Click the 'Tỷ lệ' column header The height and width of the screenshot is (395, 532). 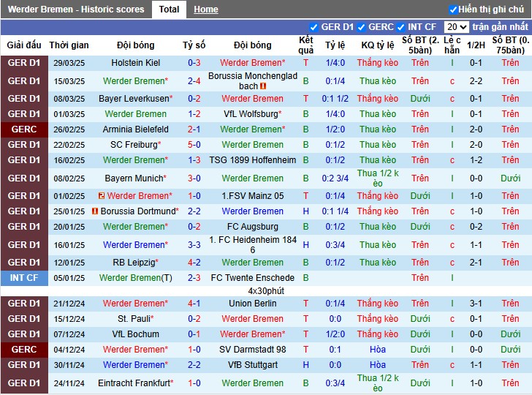pos(335,45)
